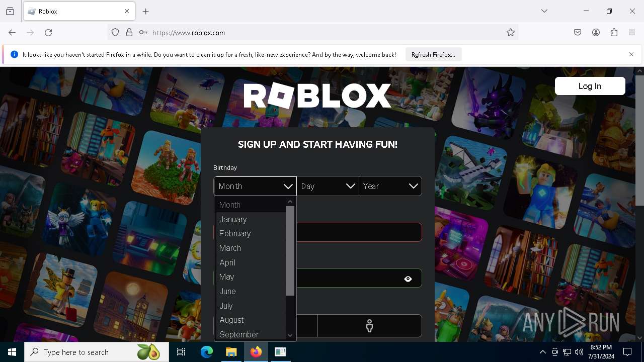Click the site security padlock icon

coord(129,33)
